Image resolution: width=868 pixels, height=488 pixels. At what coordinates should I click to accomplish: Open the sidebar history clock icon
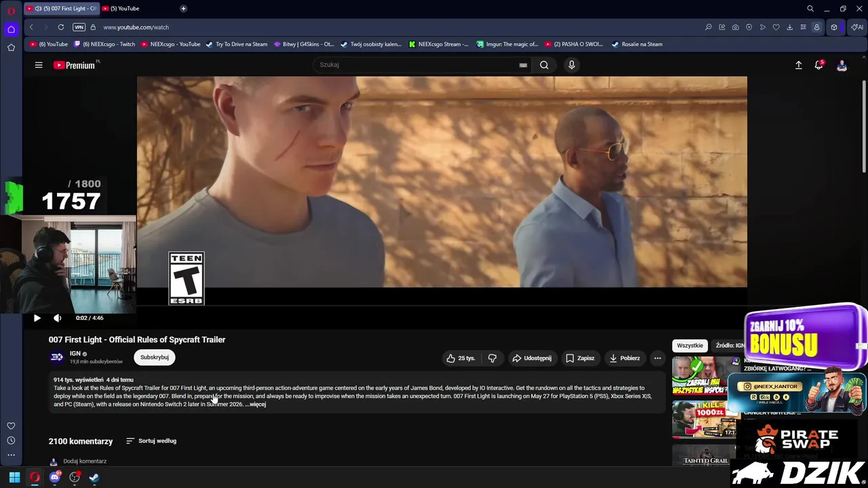point(11,441)
